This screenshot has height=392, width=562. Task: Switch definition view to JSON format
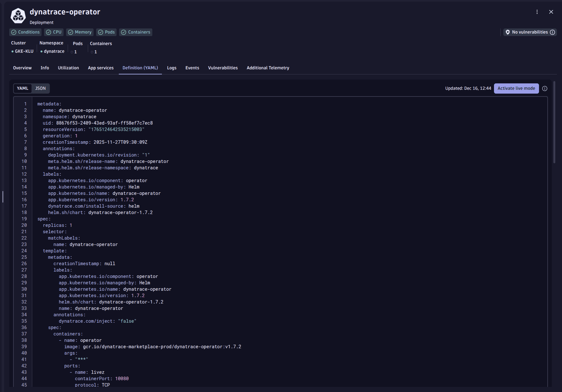coord(41,88)
